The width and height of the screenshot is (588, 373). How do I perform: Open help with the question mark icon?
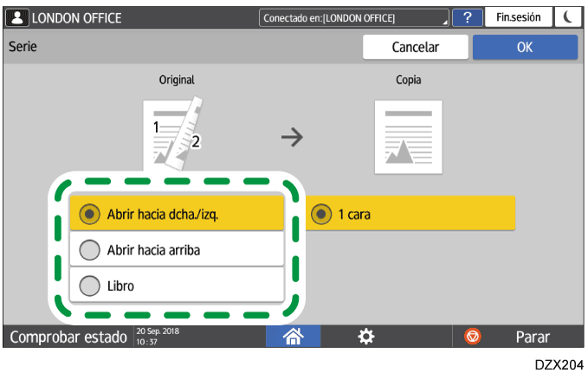468,17
